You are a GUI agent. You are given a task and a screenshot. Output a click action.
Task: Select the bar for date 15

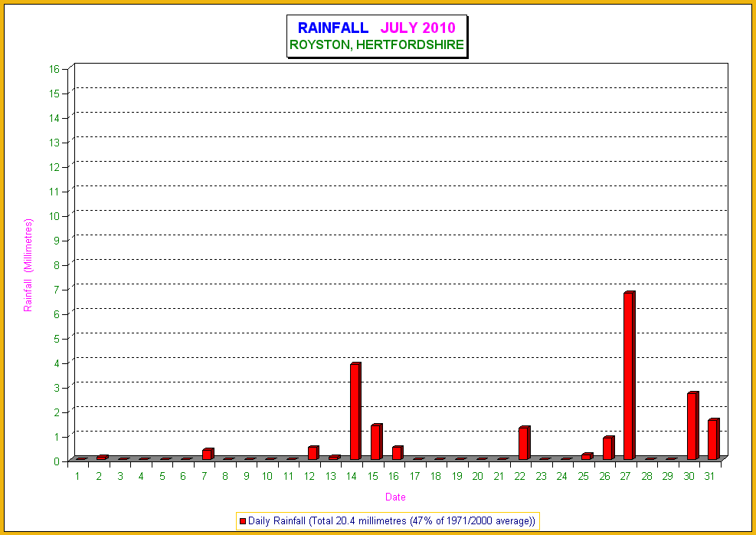click(x=377, y=441)
